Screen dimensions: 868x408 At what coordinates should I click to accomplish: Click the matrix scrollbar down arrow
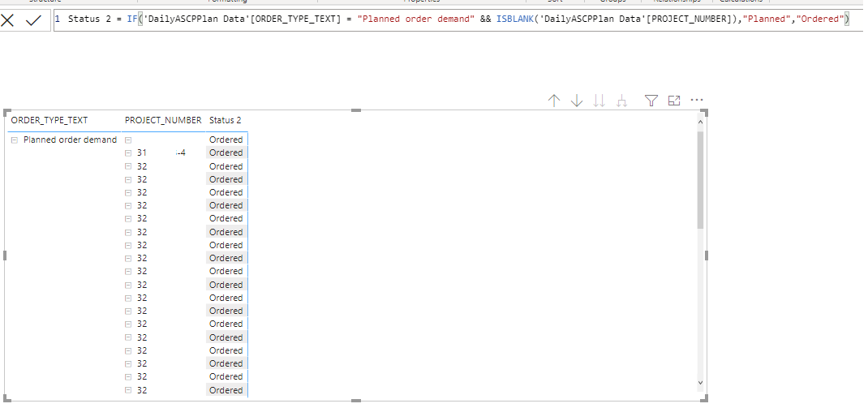700,382
